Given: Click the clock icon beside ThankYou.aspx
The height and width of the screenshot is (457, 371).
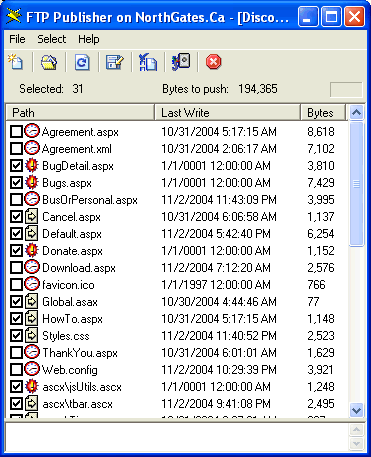Looking at the screenshot, I should coord(32,352).
